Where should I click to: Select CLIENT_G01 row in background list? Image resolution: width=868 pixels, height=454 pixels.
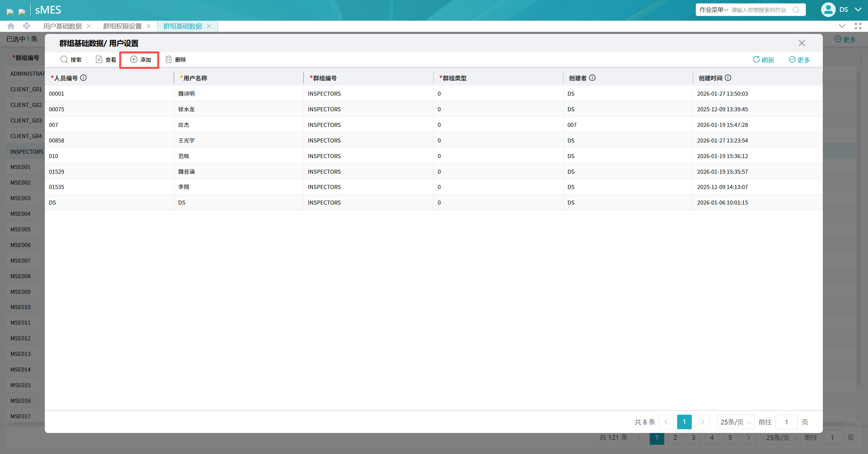click(26, 89)
